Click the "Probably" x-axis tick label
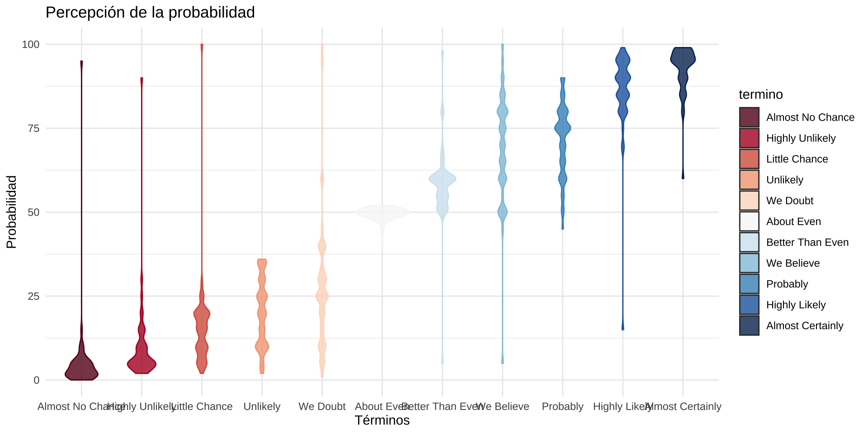 562,406
